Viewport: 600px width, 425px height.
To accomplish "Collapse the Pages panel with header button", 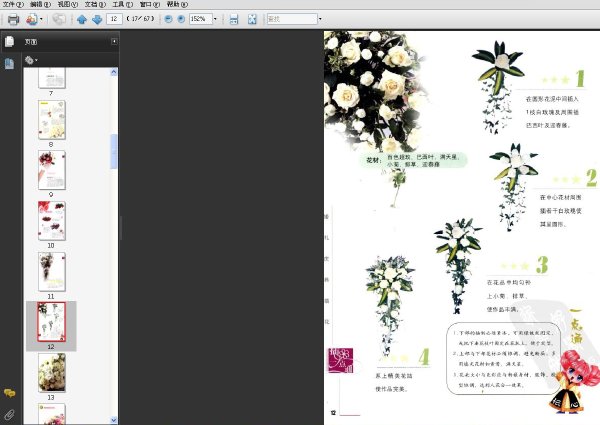I will (x=114, y=41).
